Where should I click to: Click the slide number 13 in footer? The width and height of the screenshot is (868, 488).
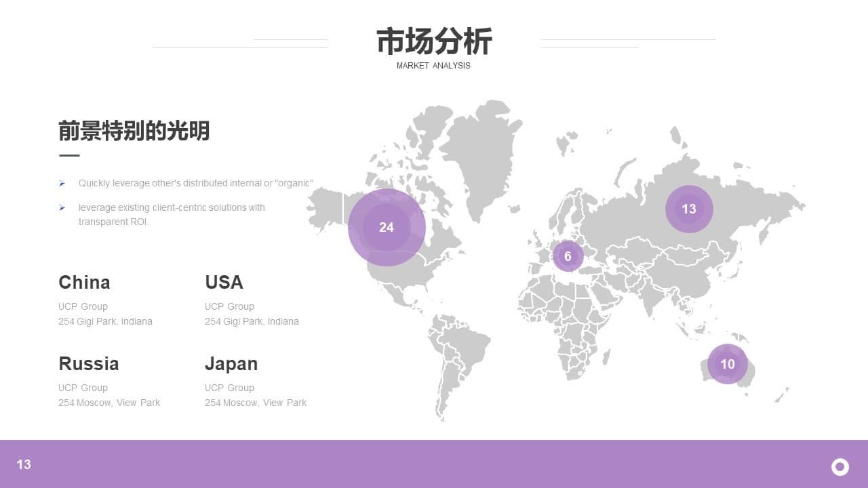click(x=24, y=464)
